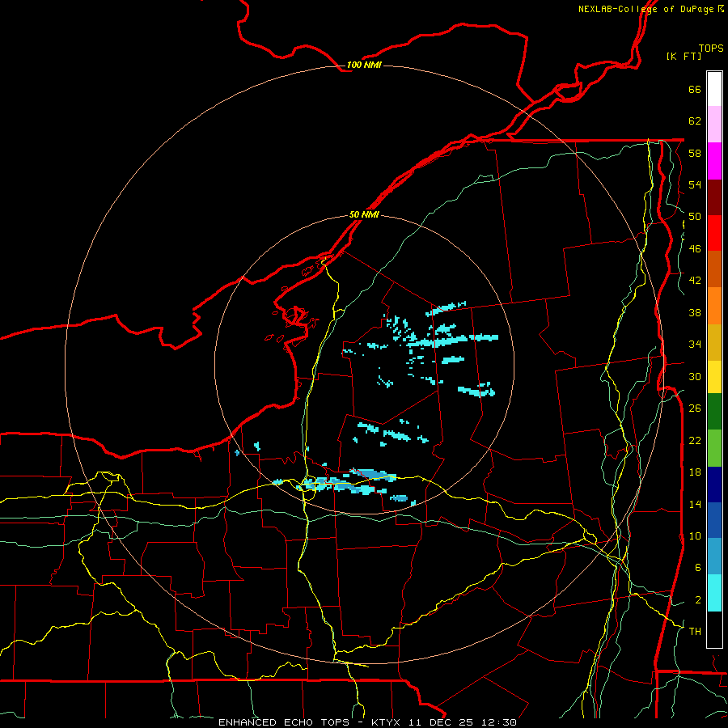Image resolution: width=728 pixels, height=728 pixels.
Task: Click legend value 2
Action: pyautogui.click(x=698, y=600)
